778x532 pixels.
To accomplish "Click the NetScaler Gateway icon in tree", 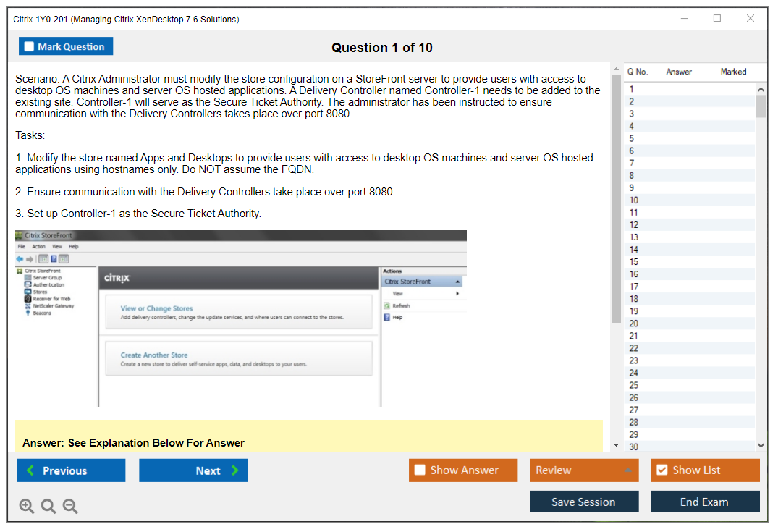I will 28,306.
